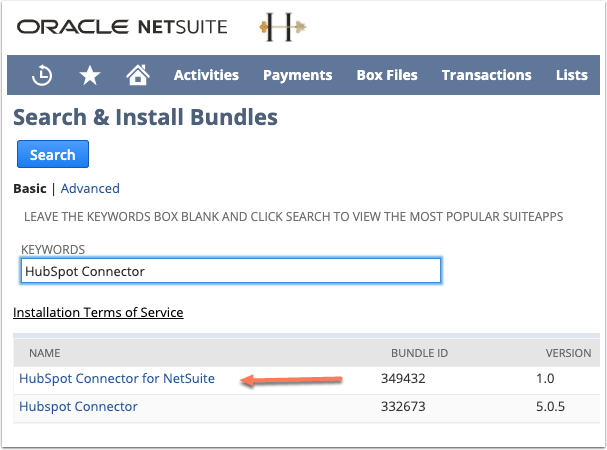Click the BUNDLE ID column header
Viewport: 607px width, 450px height.
pos(419,353)
